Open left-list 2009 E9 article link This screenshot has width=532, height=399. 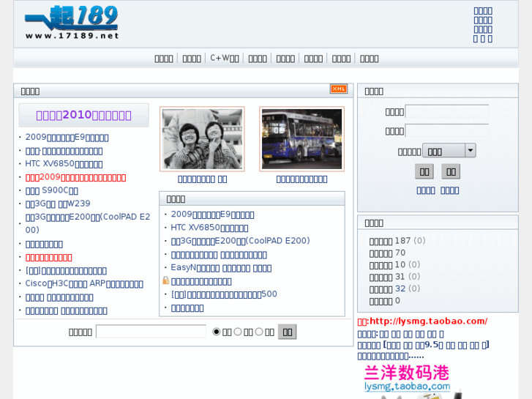[x=67, y=137]
